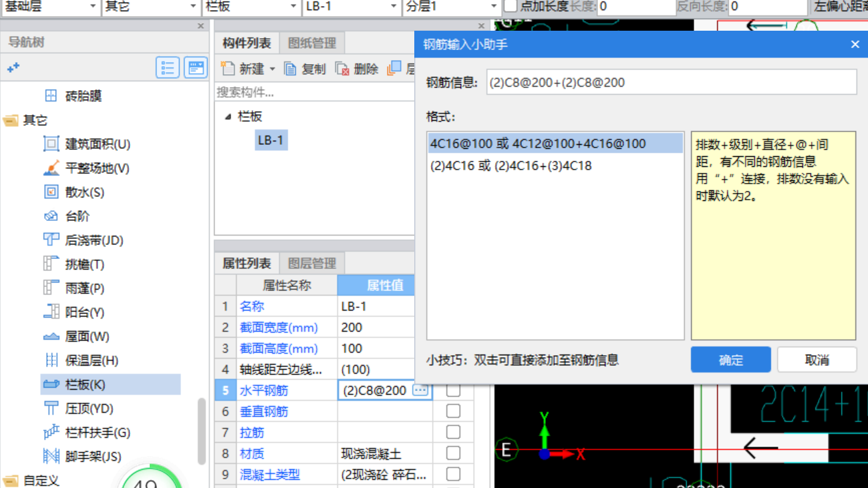Close the 钢筋输入小助手 dialog
868x488 pixels.
(855, 44)
